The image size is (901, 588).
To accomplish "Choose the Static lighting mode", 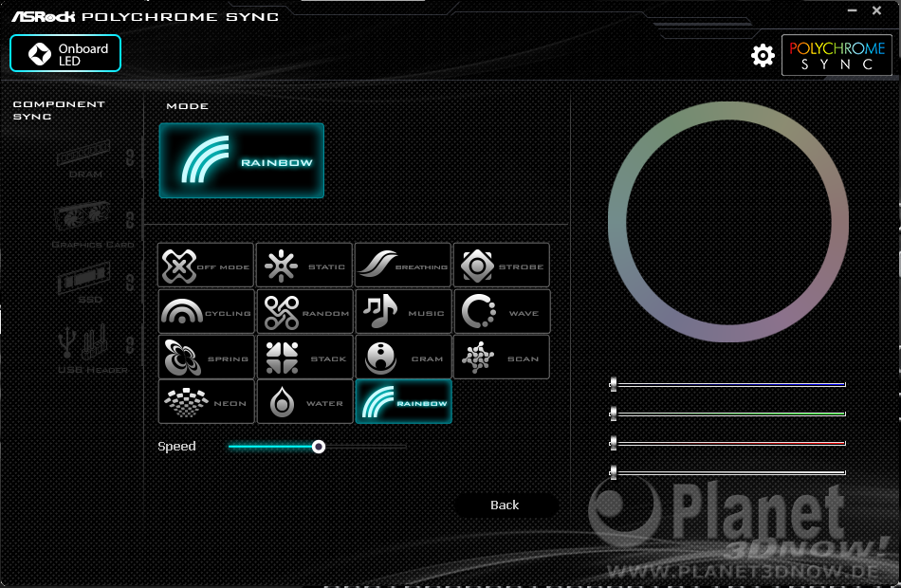I will (304, 265).
